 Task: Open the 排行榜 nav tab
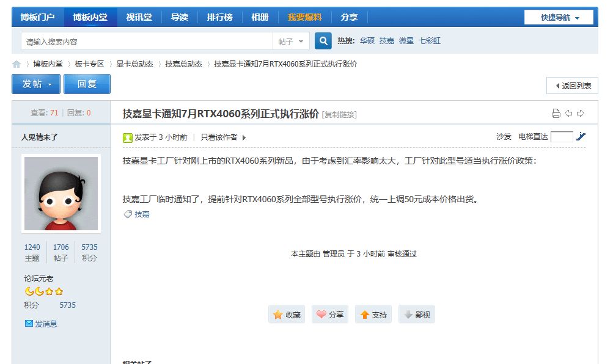219,17
